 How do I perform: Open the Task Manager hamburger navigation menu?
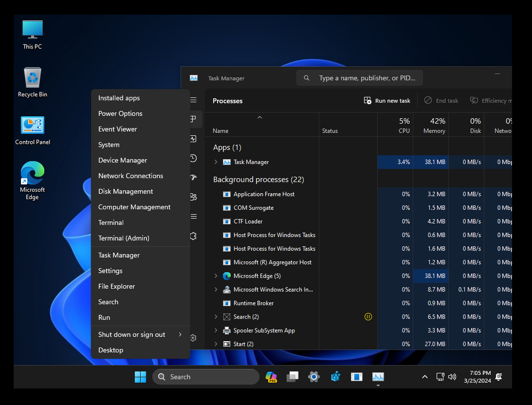coord(193,100)
